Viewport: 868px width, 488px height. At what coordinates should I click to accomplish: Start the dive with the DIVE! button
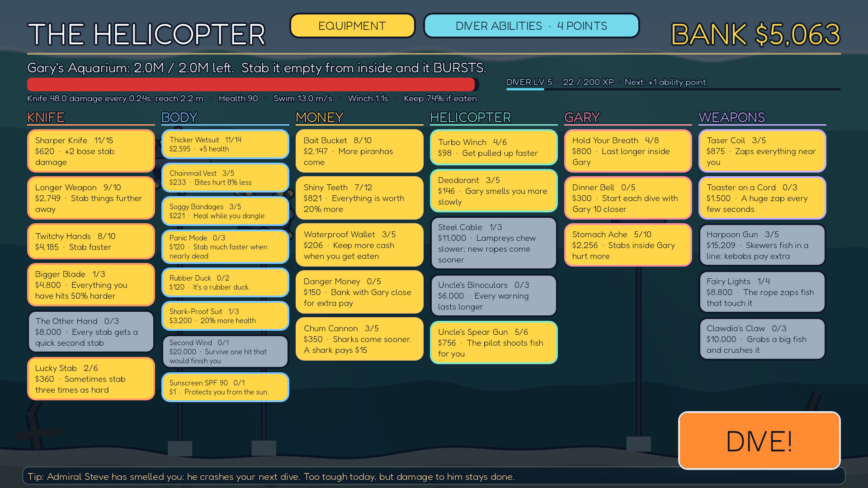pos(759,441)
